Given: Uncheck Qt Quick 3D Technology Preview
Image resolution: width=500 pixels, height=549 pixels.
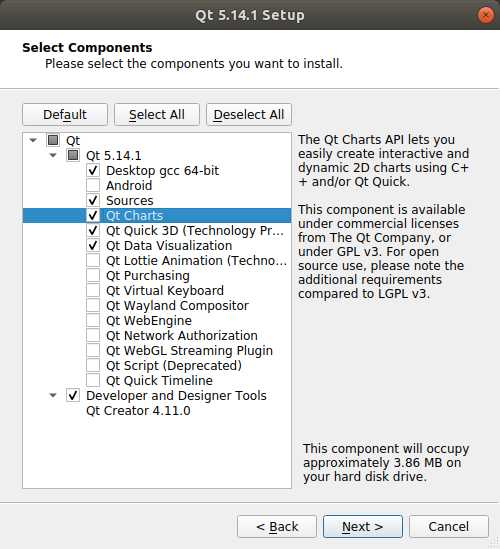Looking at the screenshot, I should (x=93, y=231).
